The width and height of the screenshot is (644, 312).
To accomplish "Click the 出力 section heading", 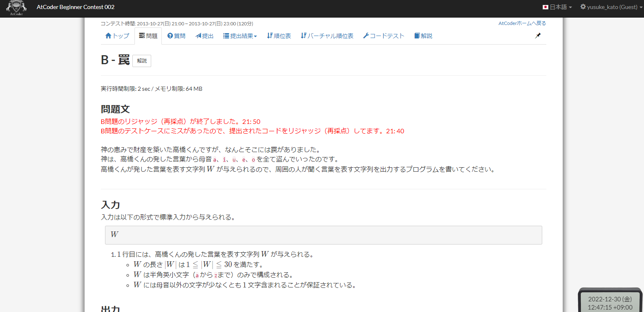I will coord(110,309).
